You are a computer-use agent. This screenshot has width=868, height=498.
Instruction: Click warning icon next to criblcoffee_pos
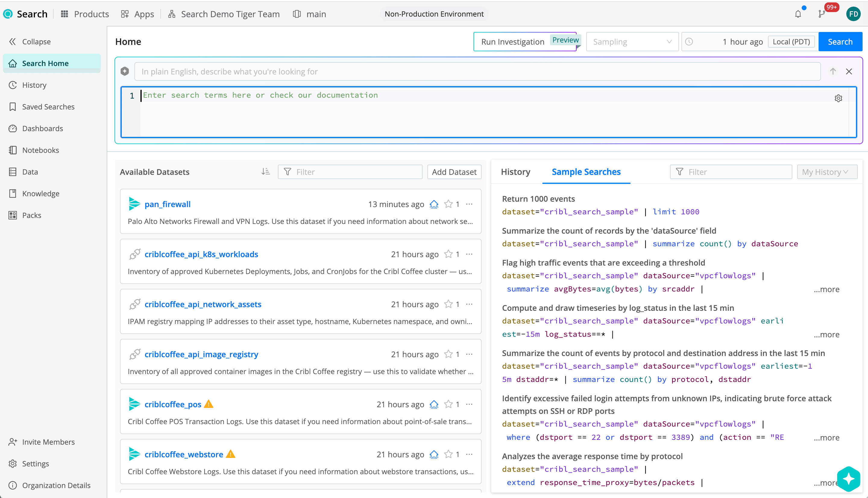tap(209, 404)
